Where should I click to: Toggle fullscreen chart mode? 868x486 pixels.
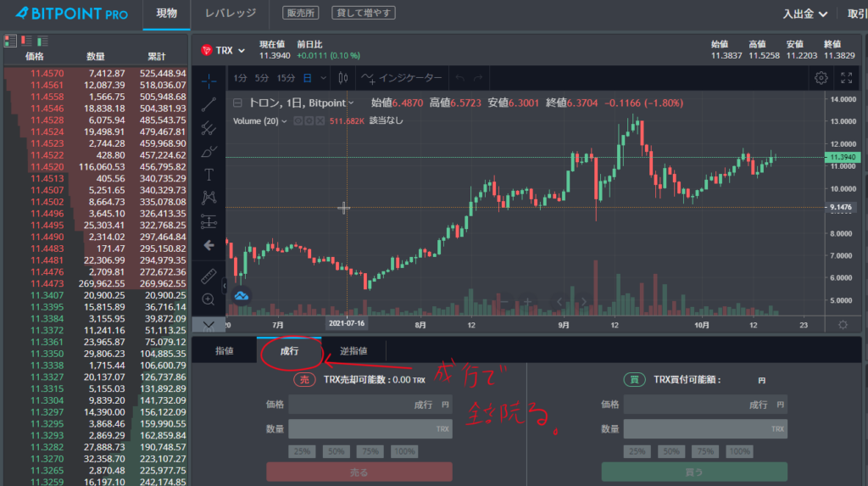pos(847,78)
